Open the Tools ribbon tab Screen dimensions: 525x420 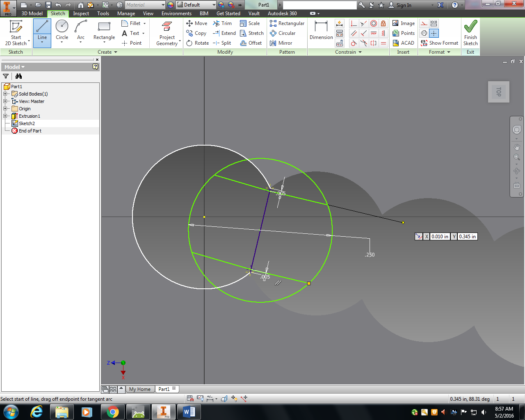pos(103,14)
